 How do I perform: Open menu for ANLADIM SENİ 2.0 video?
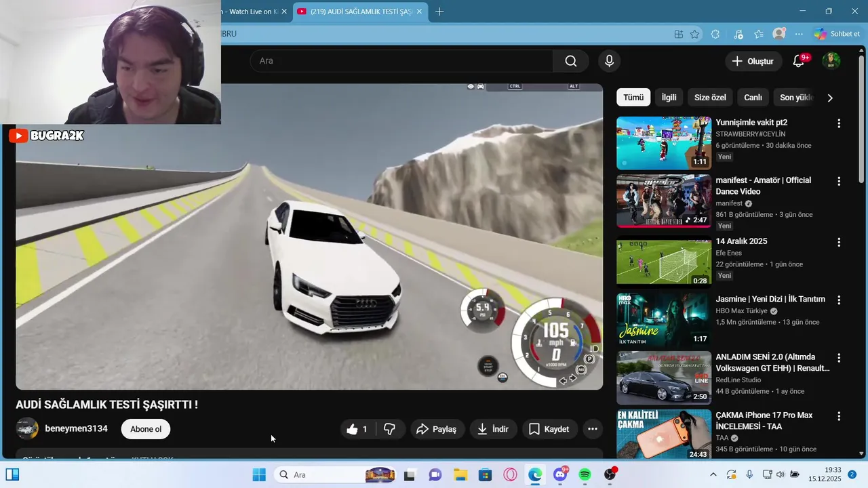(x=839, y=358)
